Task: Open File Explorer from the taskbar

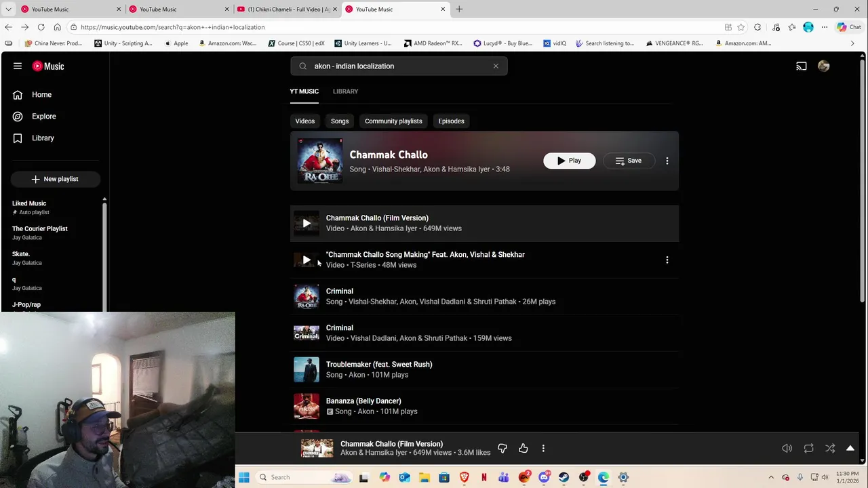Action: point(424,477)
